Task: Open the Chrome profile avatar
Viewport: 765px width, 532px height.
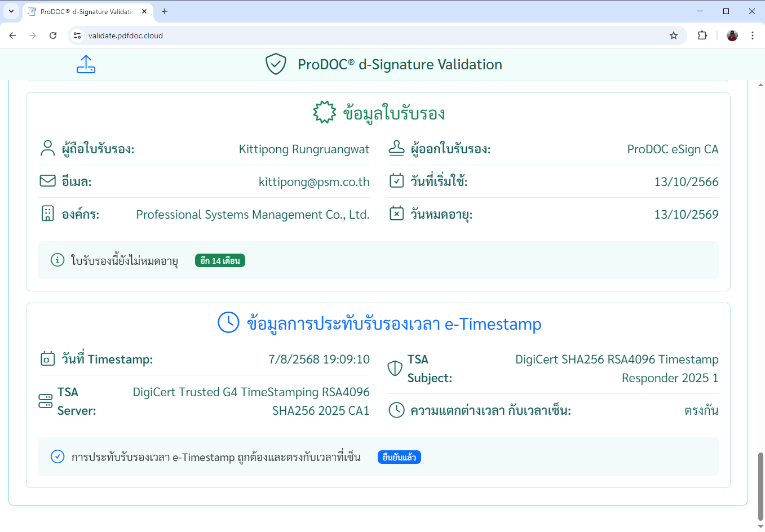Action: click(732, 36)
